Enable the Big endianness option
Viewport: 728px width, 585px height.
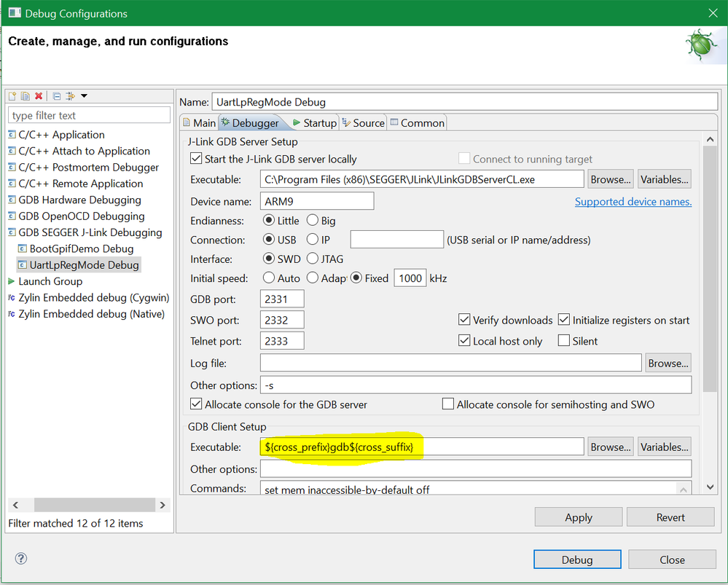pyautogui.click(x=311, y=220)
